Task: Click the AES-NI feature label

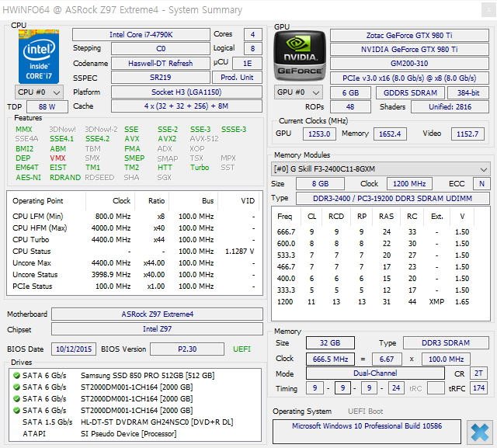Action: click(28, 178)
